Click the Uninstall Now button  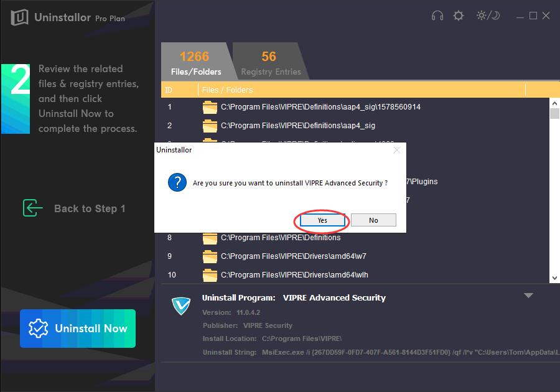pos(78,329)
